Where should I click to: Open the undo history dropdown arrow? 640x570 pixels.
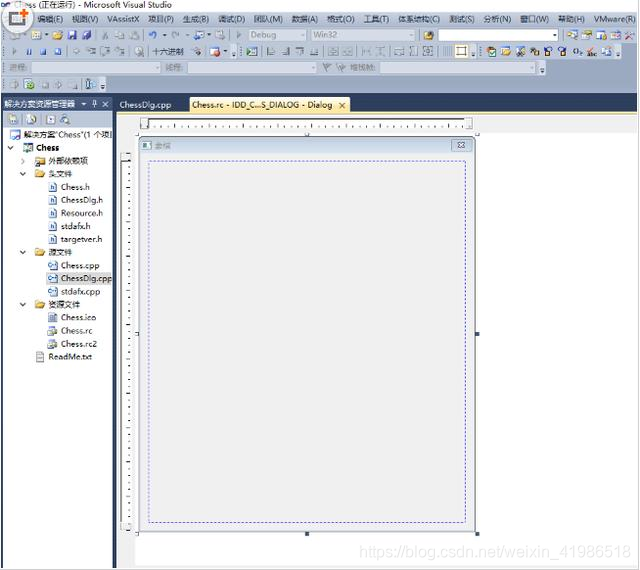coord(164,35)
